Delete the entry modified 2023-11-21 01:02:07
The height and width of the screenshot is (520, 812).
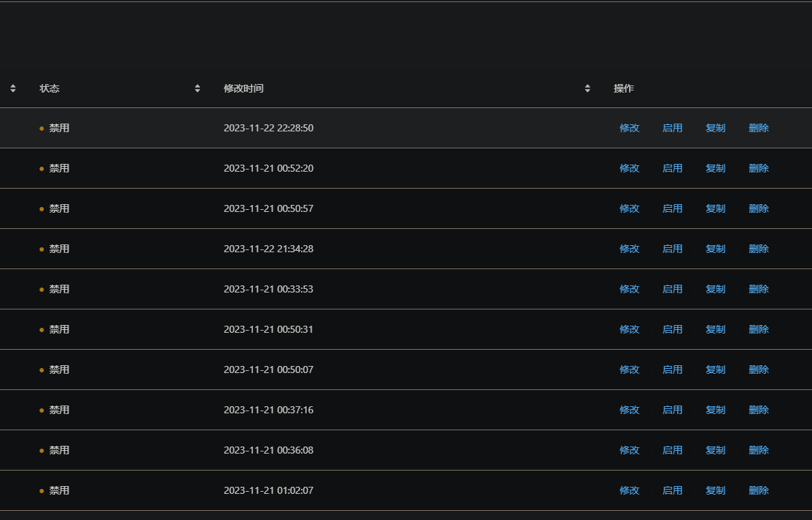(758, 490)
